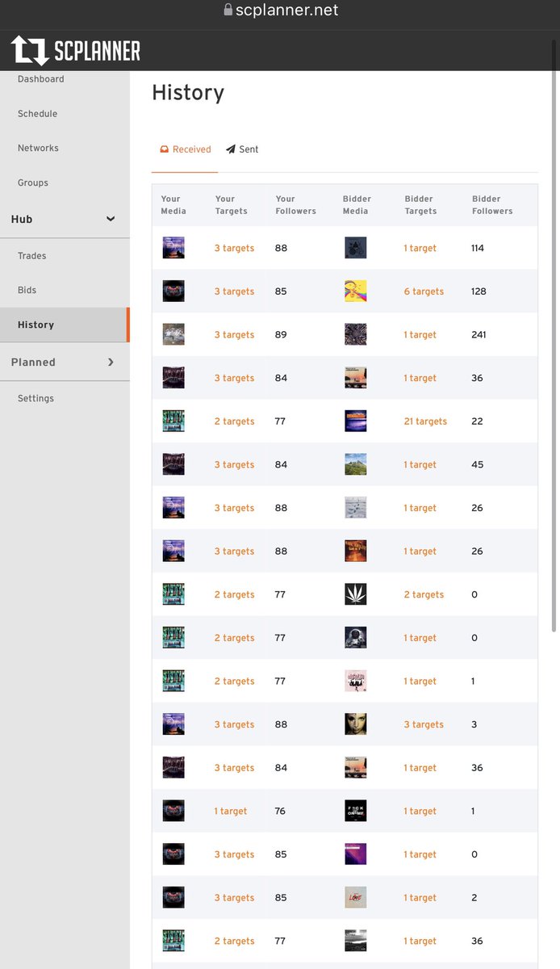Image resolution: width=560 pixels, height=969 pixels.
Task: Click the '128' bidder followers value
Action: (x=479, y=292)
